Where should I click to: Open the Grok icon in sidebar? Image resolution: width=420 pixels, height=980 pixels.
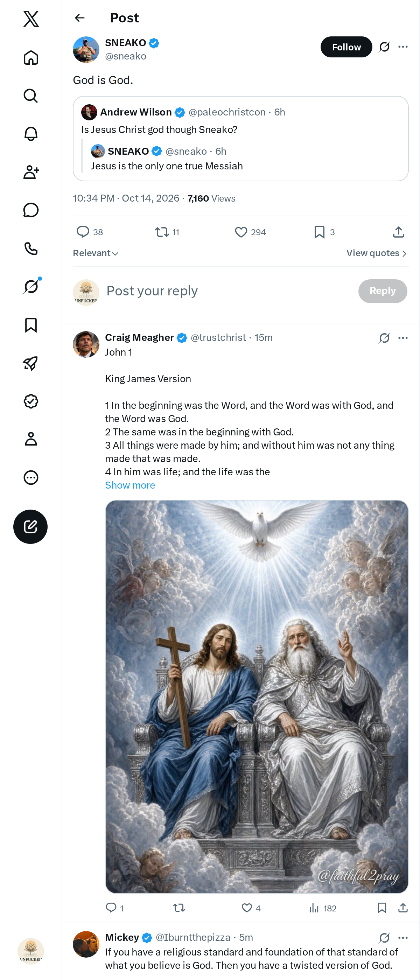pos(31,286)
